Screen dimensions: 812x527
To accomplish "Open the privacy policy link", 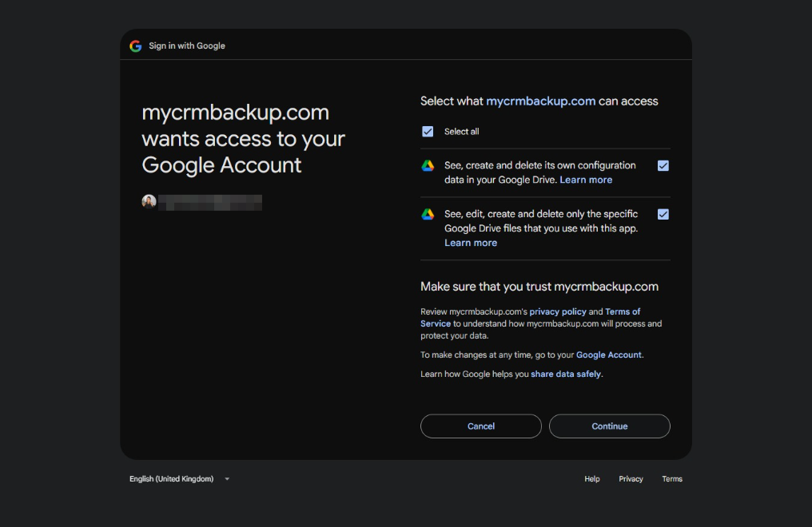I will pos(558,311).
